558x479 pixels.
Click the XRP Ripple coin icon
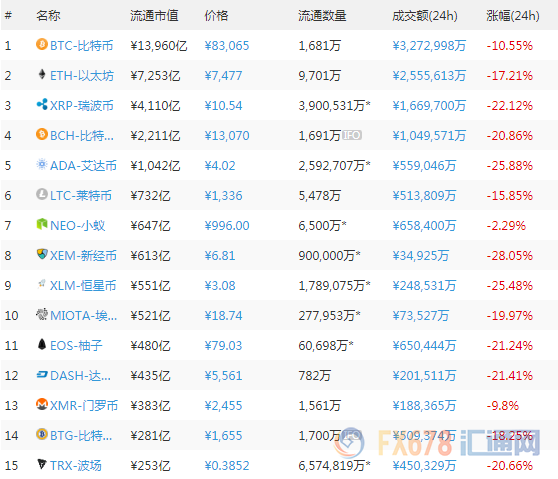pyautogui.click(x=42, y=104)
